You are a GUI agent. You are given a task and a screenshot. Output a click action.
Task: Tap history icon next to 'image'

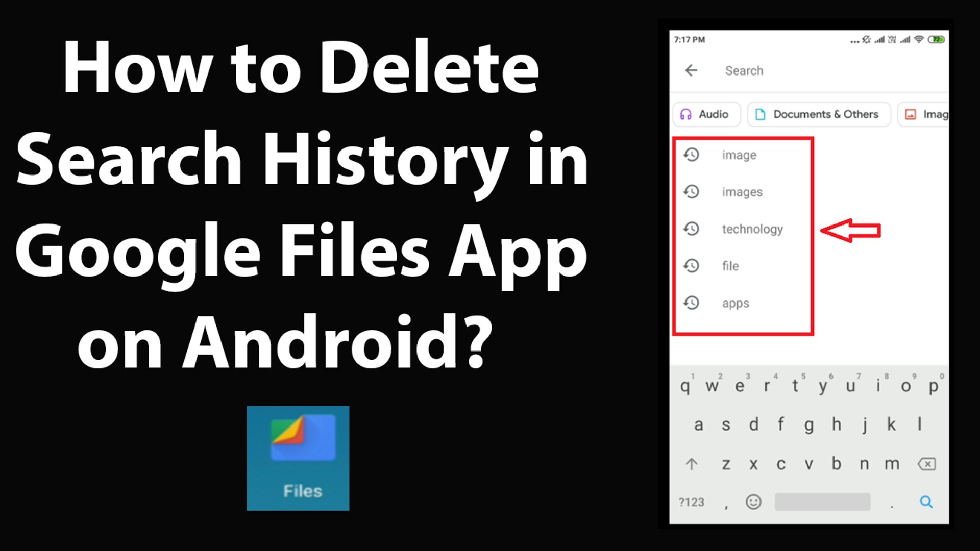click(x=692, y=155)
